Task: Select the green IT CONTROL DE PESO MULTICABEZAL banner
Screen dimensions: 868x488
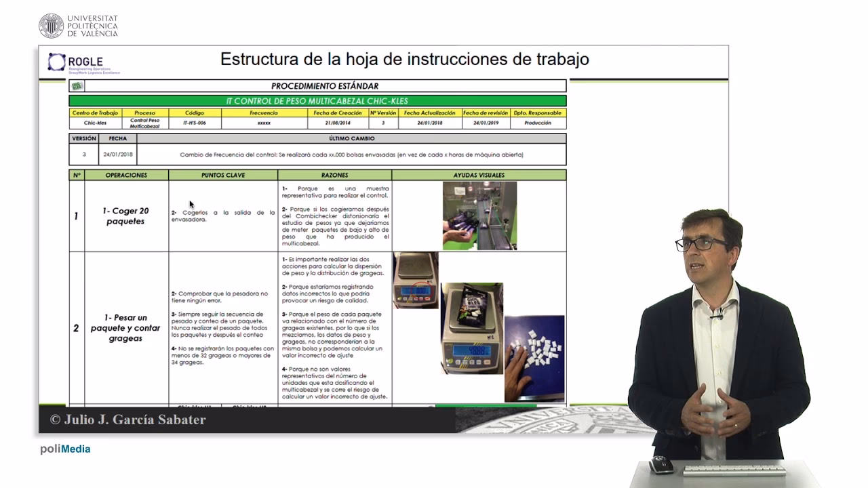Action: point(315,99)
